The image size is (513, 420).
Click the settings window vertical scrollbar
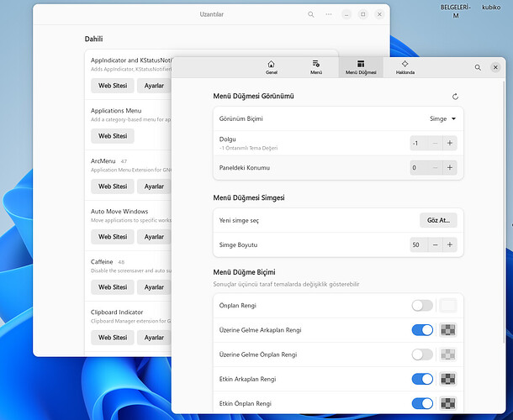(x=504, y=213)
